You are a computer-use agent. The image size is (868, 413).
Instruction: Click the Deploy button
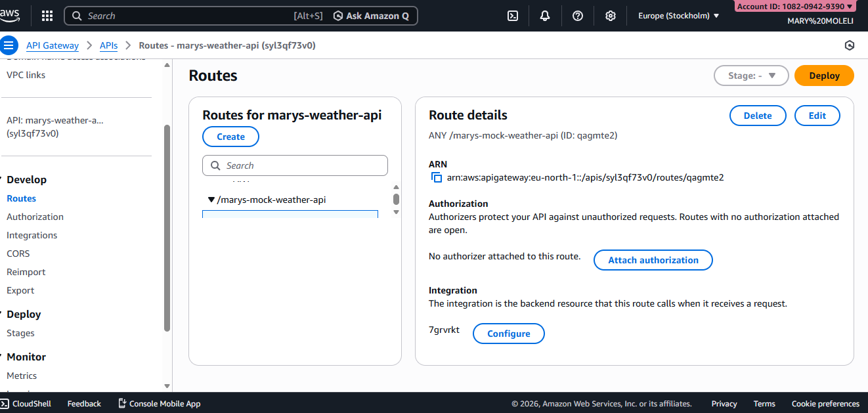click(x=824, y=76)
